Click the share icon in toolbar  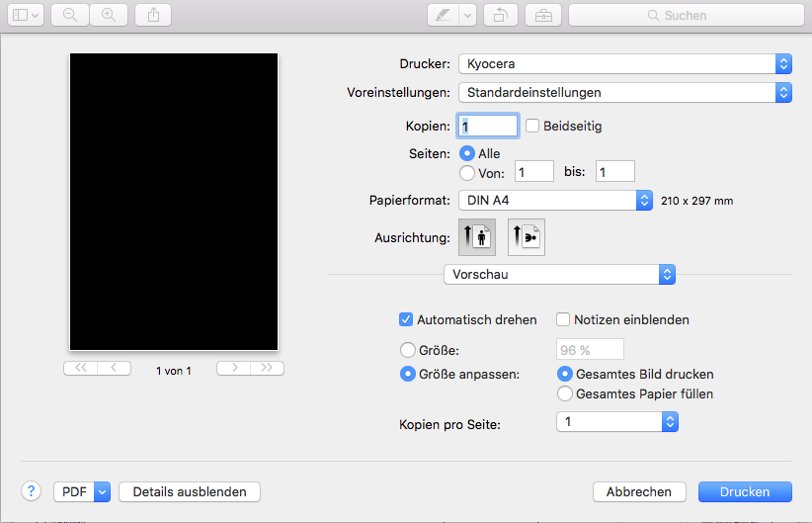153,15
